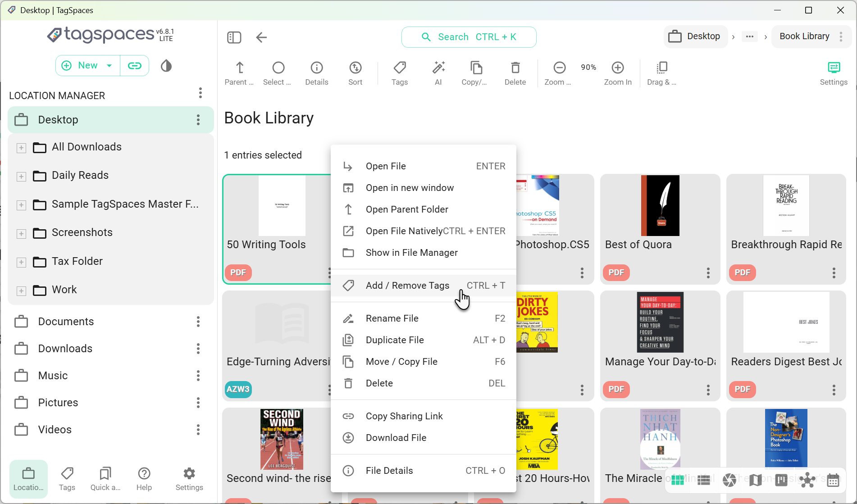Select Rename File from context menu
This screenshot has width=857, height=504.
pyautogui.click(x=424, y=318)
